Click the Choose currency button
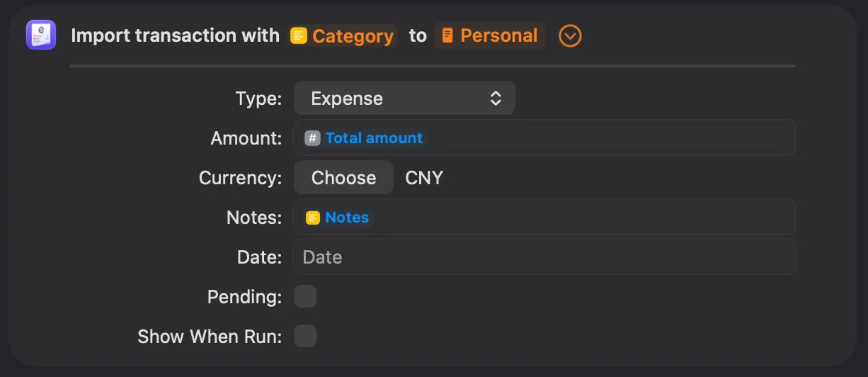 pyautogui.click(x=343, y=177)
